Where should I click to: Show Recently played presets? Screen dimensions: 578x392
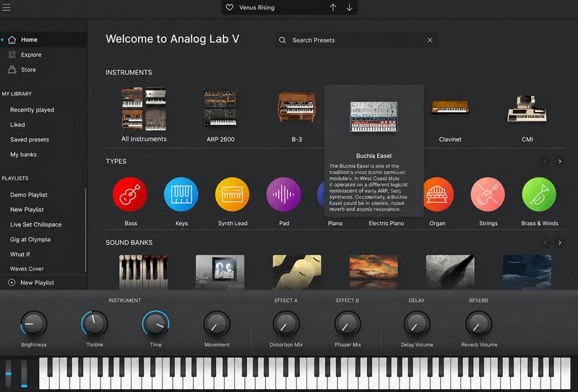tap(32, 110)
